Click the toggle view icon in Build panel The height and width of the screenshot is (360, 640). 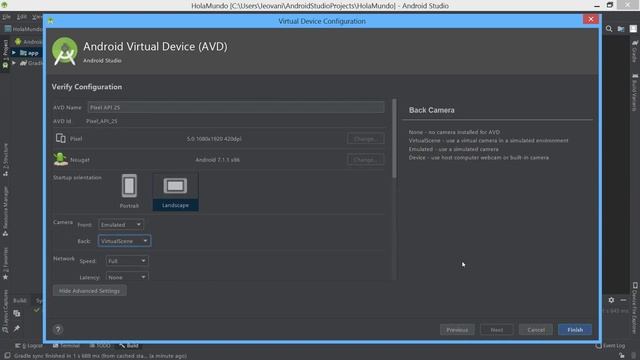coord(17,313)
